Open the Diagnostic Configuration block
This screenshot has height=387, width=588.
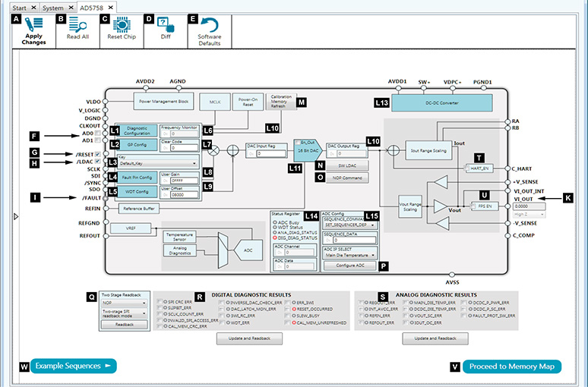tap(137, 131)
